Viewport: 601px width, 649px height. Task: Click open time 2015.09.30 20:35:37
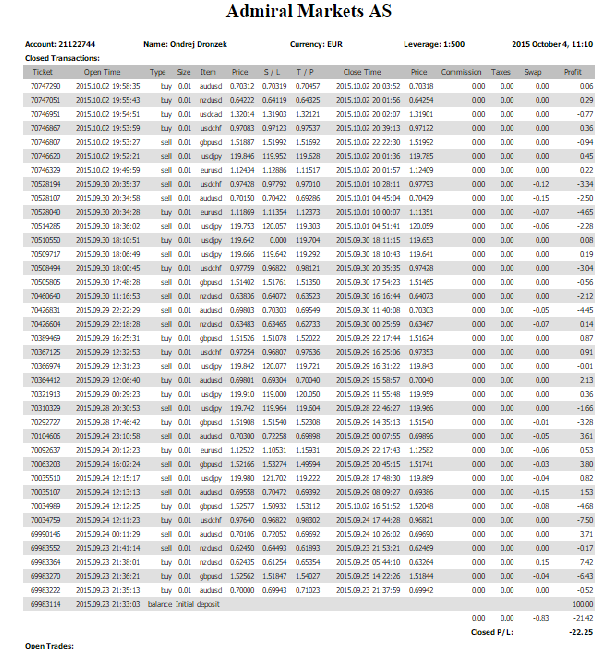tap(108, 184)
